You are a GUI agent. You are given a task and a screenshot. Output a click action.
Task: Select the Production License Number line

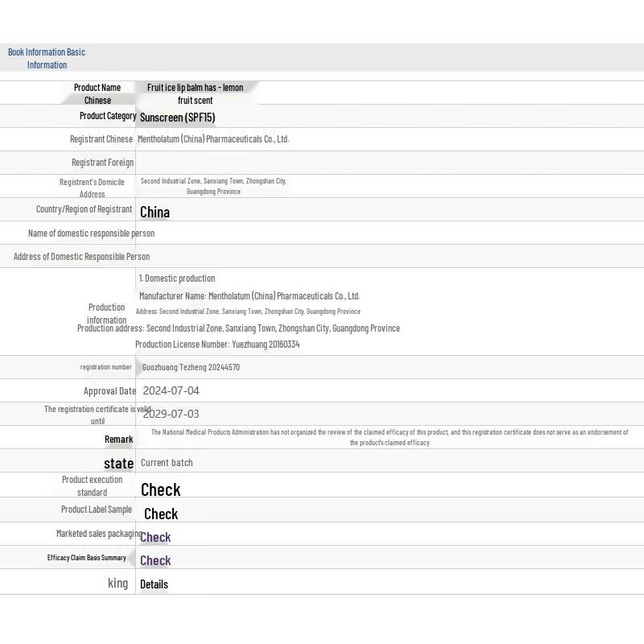click(217, 345)
